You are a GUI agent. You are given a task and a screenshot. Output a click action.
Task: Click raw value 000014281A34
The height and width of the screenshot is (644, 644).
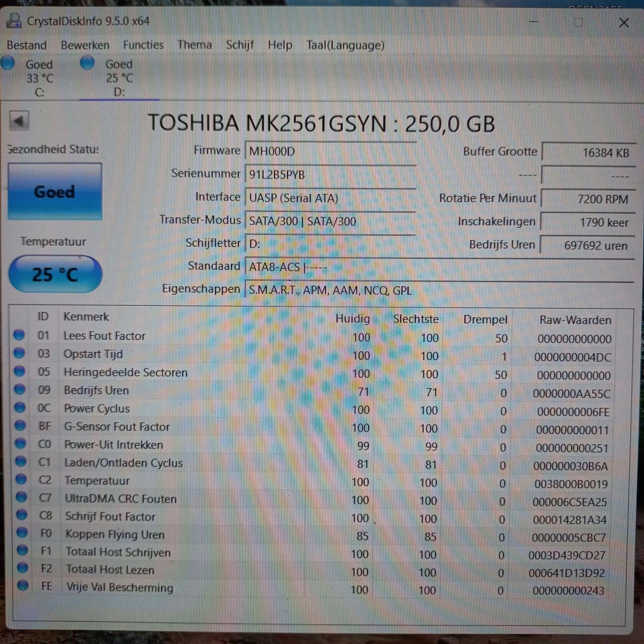pyautogui.click(x=570, y=520)
